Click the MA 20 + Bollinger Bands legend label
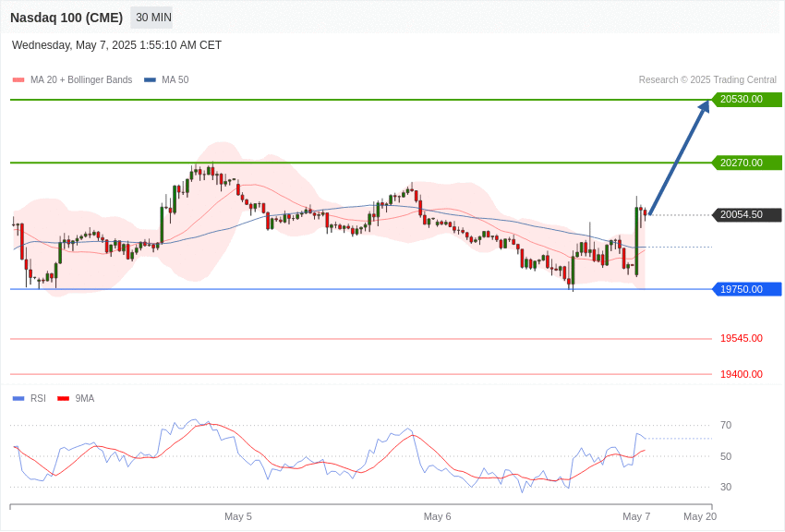This screenshot has height=532, width=785. [81, 80]
